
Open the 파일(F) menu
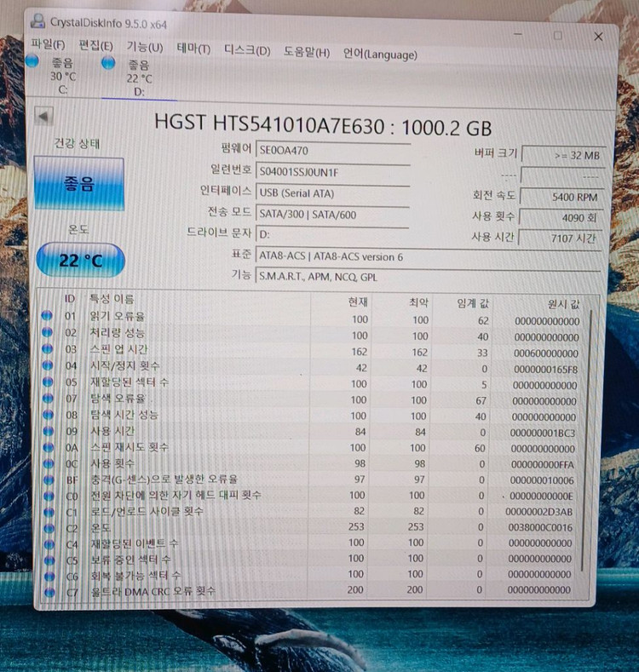click(48, 44)
